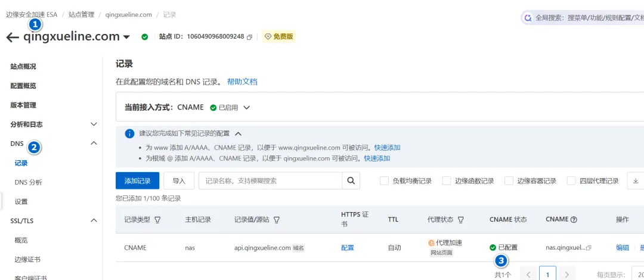Image resolution: width=644 pixels, height=280 pixels.
Task: Click the 自动 TTL value cell
Action: (394, 248)
